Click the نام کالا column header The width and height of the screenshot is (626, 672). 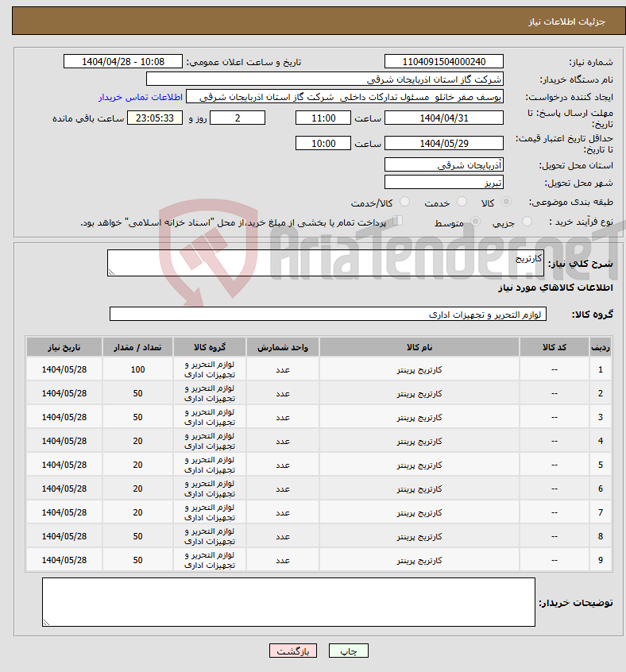point(419,347)
